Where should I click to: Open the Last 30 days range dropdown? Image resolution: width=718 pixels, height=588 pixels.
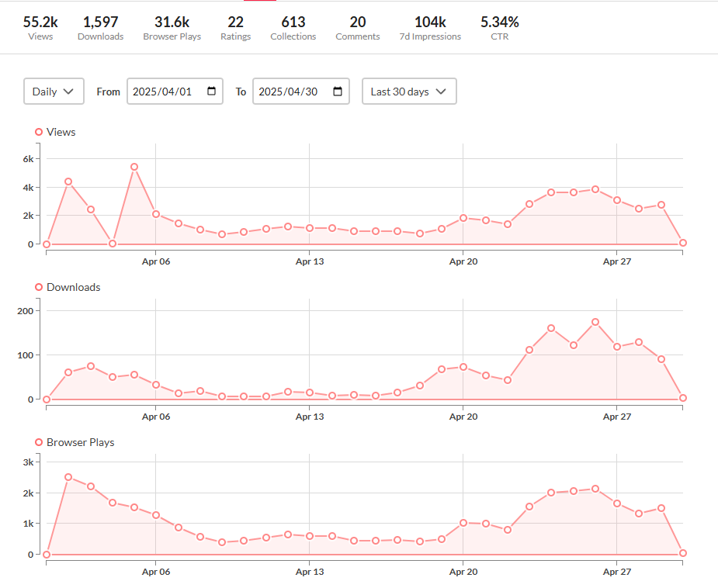point(409,92)
